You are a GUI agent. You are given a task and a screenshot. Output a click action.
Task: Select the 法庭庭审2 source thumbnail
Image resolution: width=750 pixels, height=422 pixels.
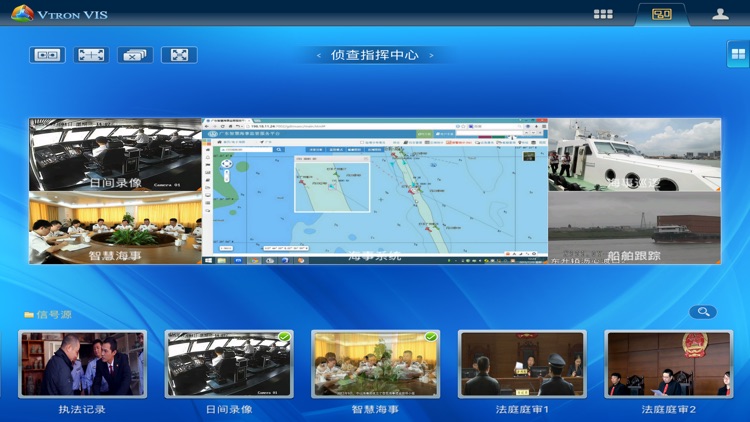click(669, 364)
